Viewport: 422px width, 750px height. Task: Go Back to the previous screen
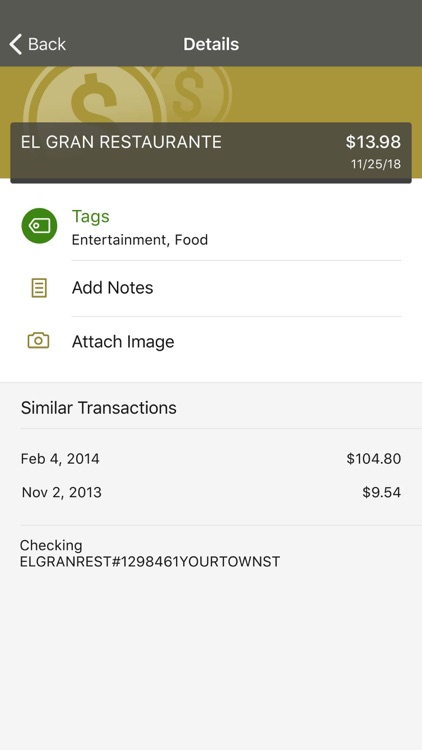click(x=37, y=44)
